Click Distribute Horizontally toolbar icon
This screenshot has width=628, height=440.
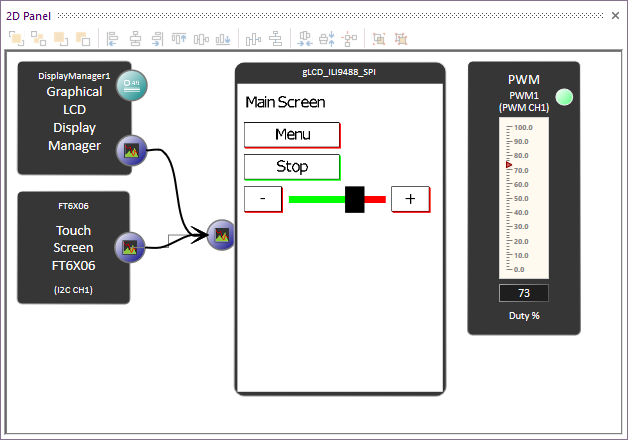click(253, 39)
